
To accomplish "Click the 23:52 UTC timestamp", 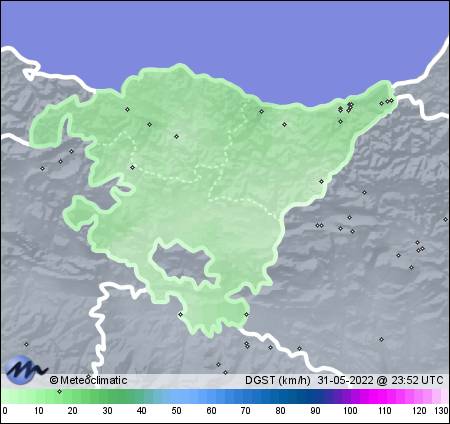I will (417, 380).
